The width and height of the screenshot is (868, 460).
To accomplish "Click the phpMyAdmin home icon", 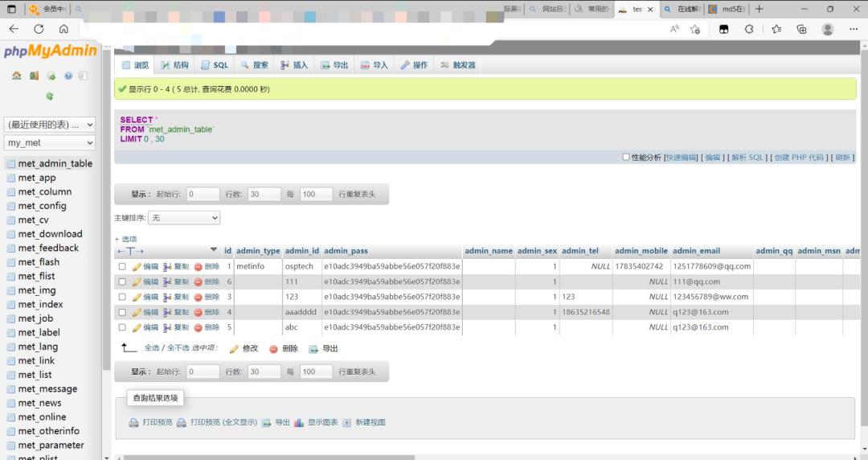I will [x=17, y=76].
